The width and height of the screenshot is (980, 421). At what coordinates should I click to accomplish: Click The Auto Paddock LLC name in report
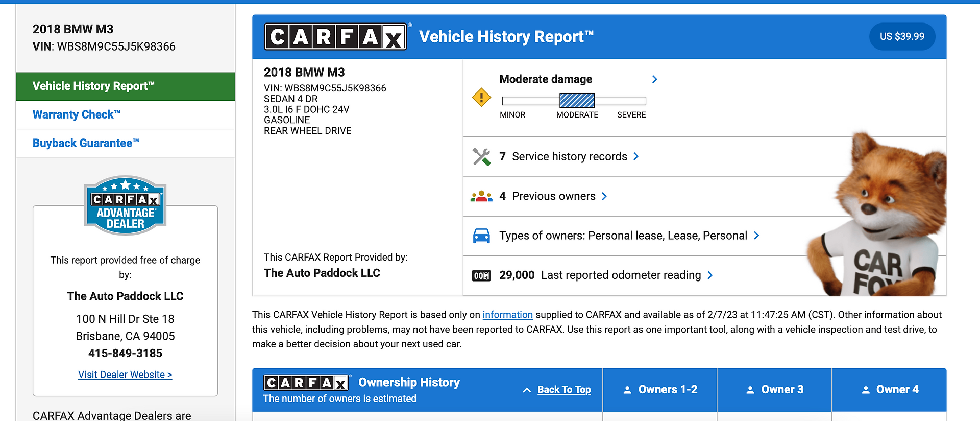tap(322, 273)
